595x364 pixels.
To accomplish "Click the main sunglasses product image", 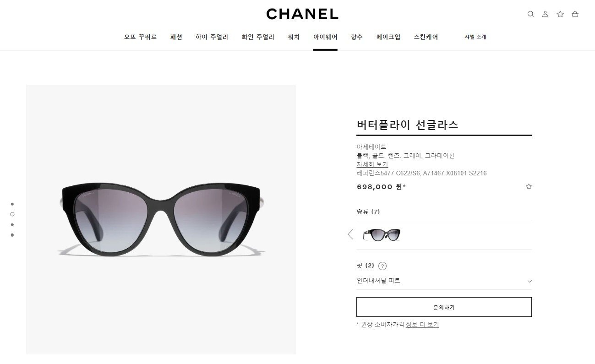I will click(x=161, y=219).
